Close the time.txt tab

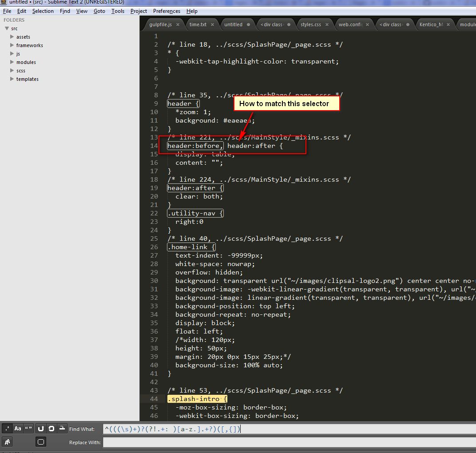212,24
